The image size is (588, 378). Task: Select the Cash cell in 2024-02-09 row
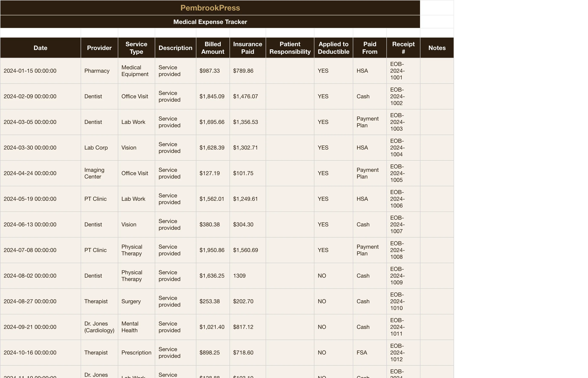click(x=370, y=96)
